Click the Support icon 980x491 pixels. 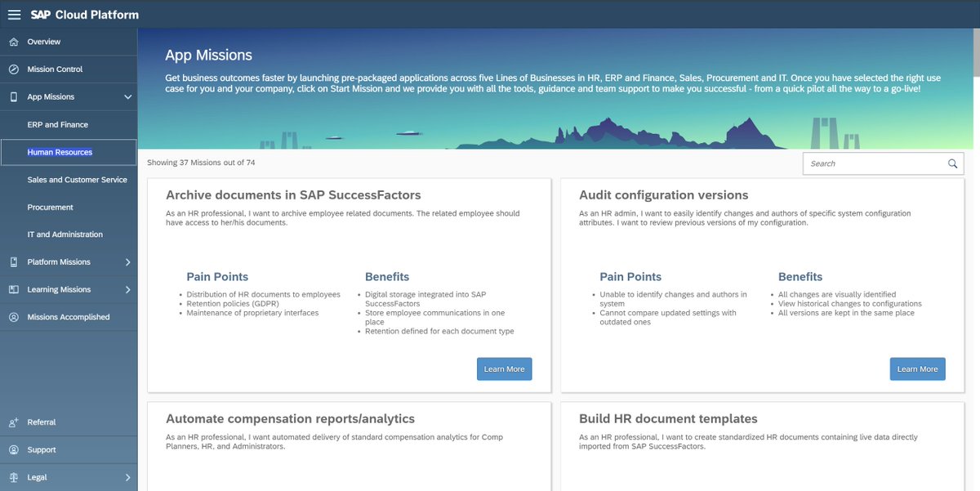point(13,450)
